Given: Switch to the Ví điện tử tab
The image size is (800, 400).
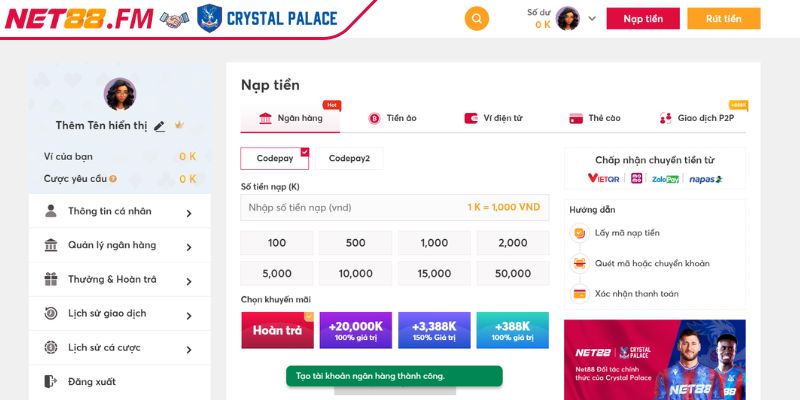Looking at the screenshot, I should click(493, 118).
